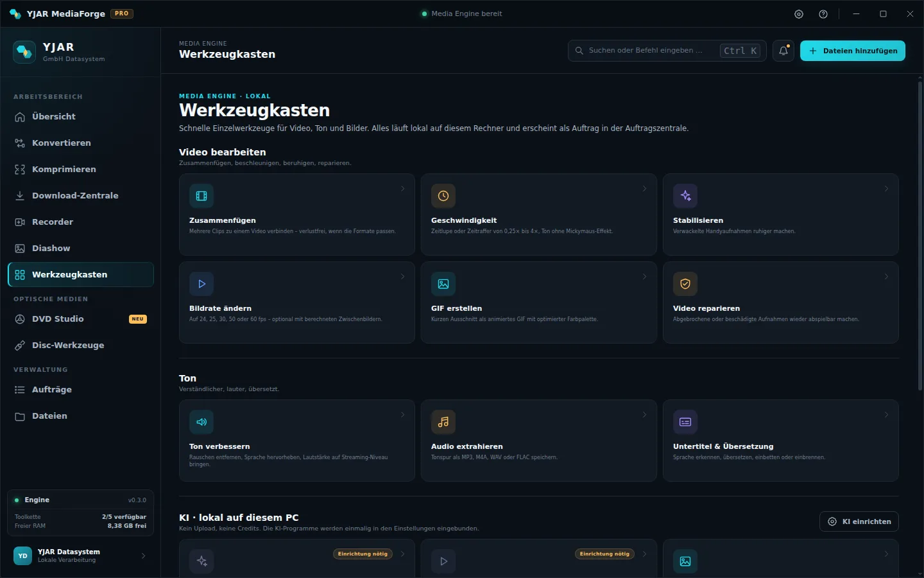Screen dimensions: 924x578
Task: Click the Bildrate ändern play icon
Action: pos(201,284)
